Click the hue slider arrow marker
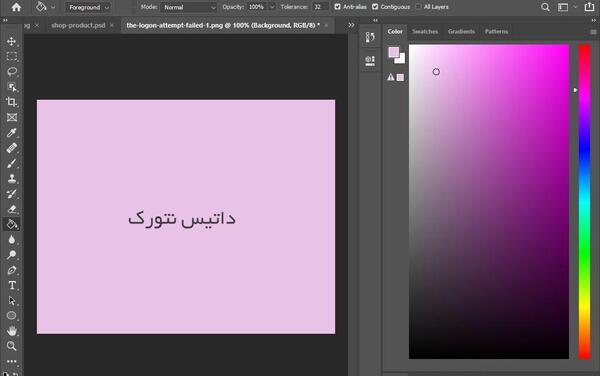Screen dimensions: 600x376 (575, 90)
